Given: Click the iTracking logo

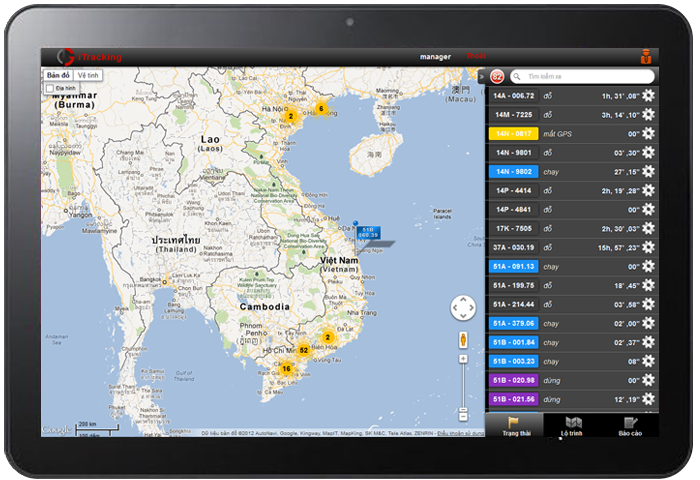Looking at the screenshot, I should point(89,57).
